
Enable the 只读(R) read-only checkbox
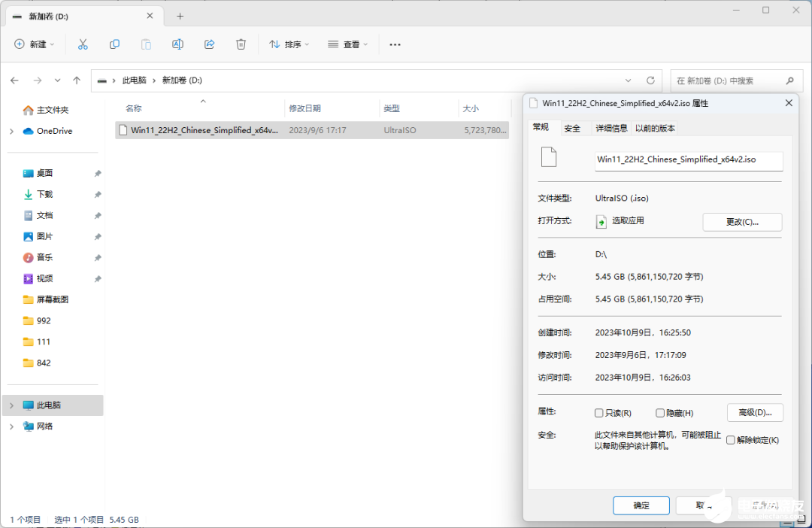[x=599, y=413]
